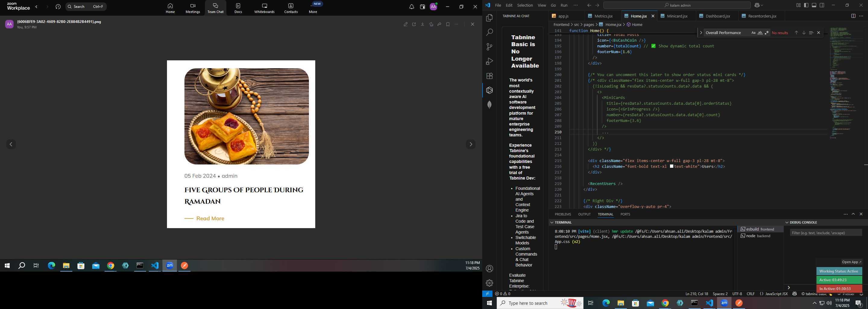This screenshot has height=309, width=868.
Task: Click the share image icon in Zoom
Action: 431,24
